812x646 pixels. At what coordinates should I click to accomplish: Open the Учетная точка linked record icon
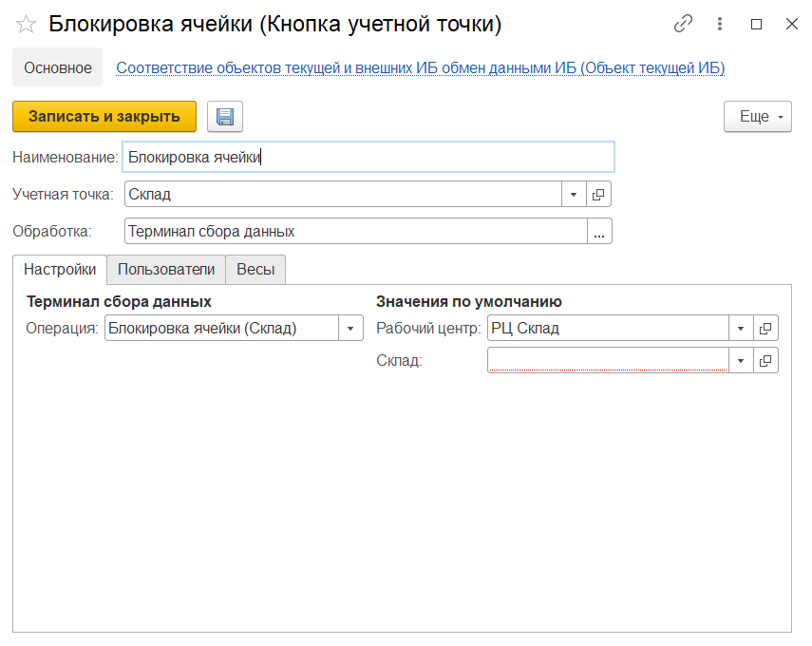(598, 195)
